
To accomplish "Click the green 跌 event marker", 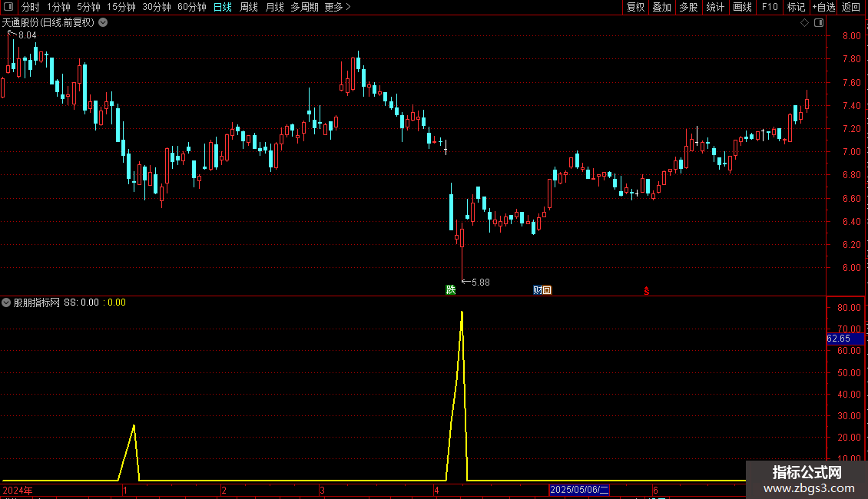I will (451, 290).
